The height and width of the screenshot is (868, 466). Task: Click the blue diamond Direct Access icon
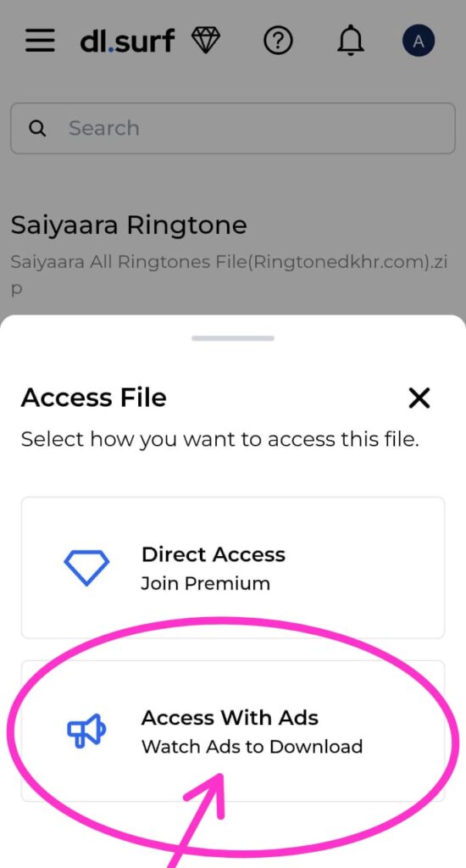86,567
